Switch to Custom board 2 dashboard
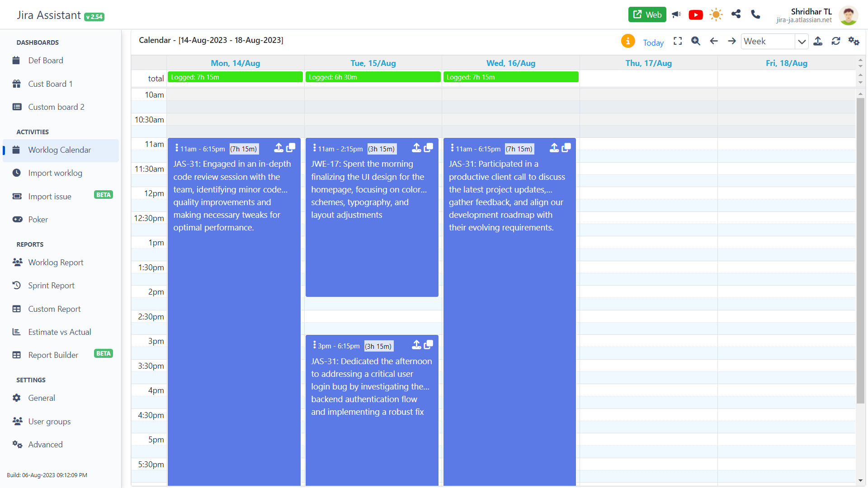The image size is (868, 488). (x=56, y=107)
